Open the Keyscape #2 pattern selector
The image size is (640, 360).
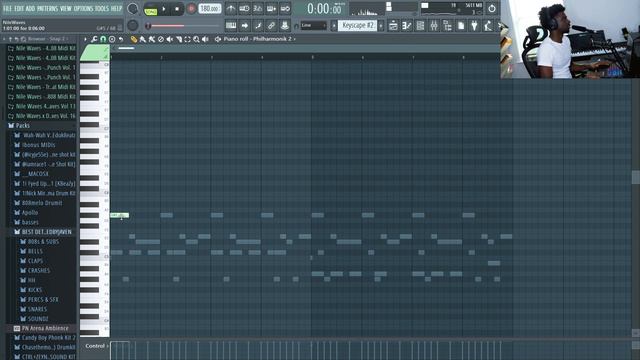pyautogui.click(x=358, y=25)
